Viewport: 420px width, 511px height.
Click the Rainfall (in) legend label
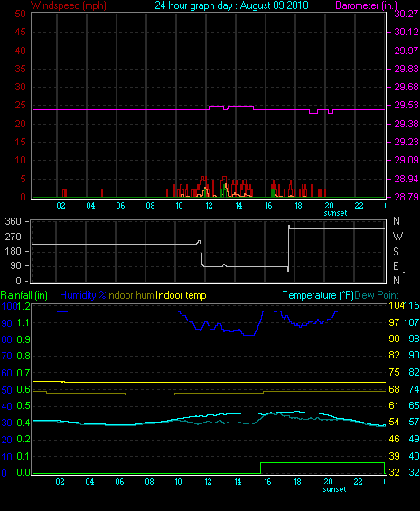click(24, 295)
